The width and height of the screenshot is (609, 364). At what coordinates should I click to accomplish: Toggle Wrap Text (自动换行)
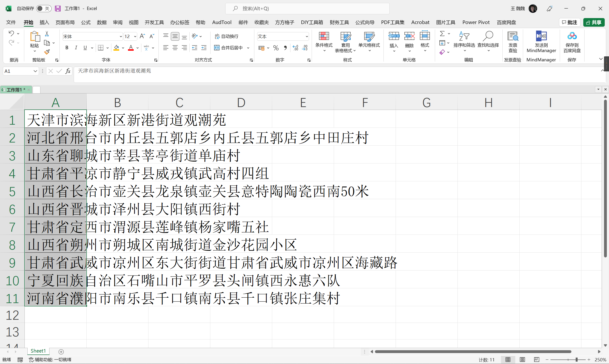pyautogui.click(x=226, y=36)
